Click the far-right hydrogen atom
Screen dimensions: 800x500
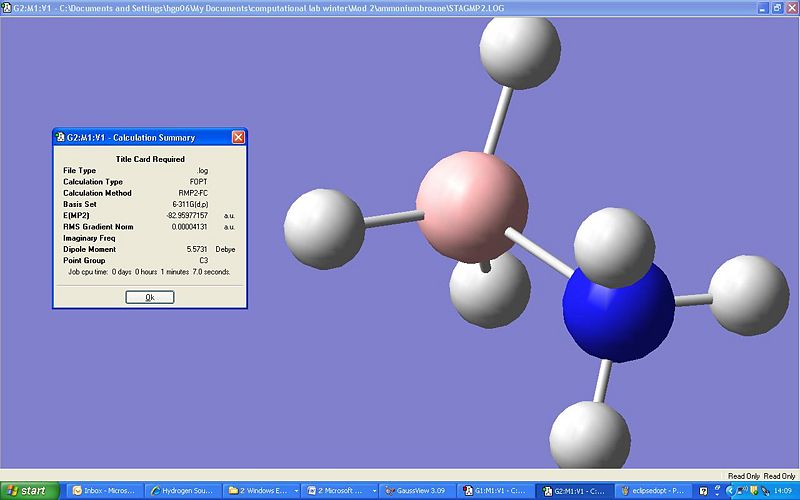pyautogui.click(x=749, y=294)
